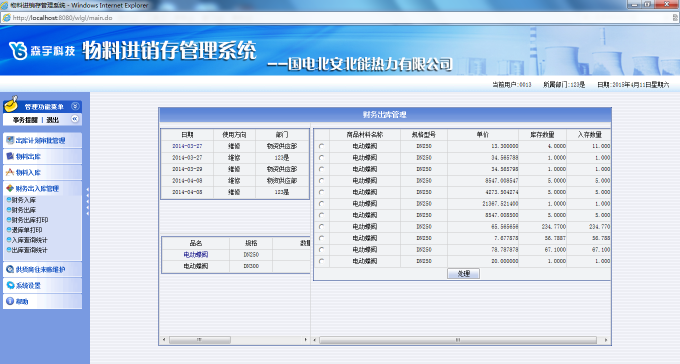Click the yellow 管理功能菜单 header icon
This screenshot has height=364, width=680.
pos(11,104)
